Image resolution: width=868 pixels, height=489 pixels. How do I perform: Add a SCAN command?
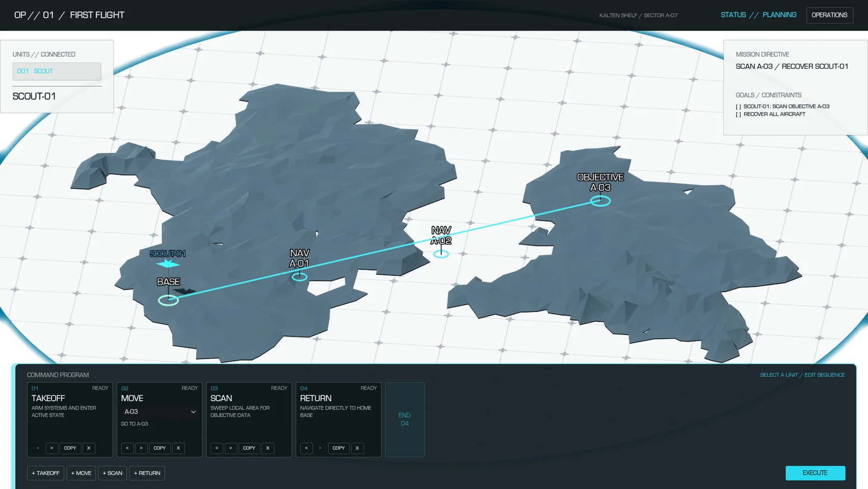click(x=113, y=473)
